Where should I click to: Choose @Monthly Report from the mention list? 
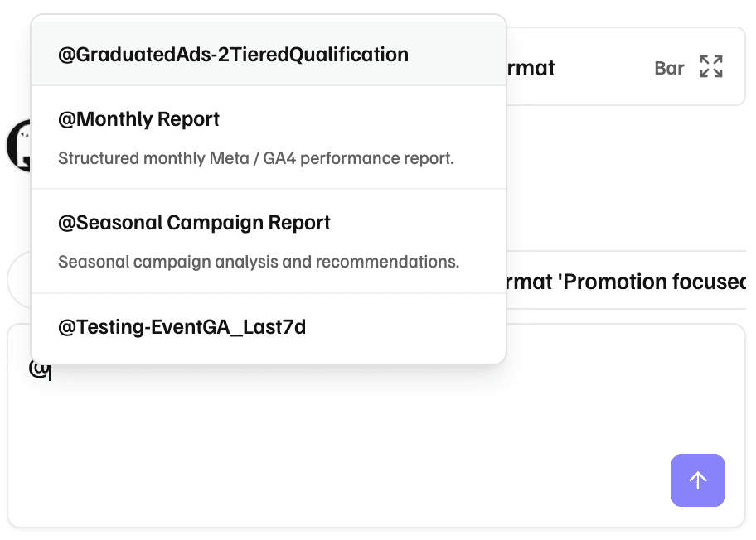click(138, 119)
